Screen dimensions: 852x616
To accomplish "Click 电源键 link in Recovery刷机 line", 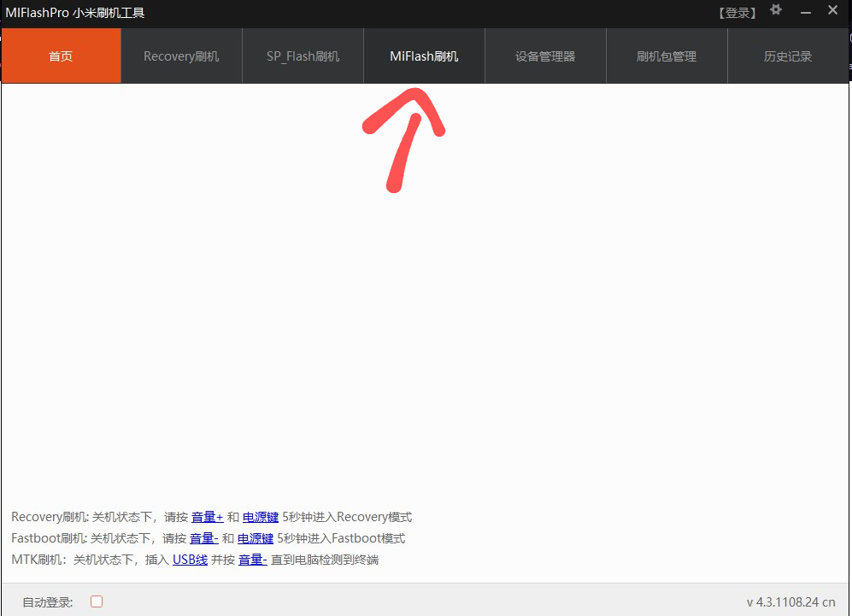I will pos(261,517).
